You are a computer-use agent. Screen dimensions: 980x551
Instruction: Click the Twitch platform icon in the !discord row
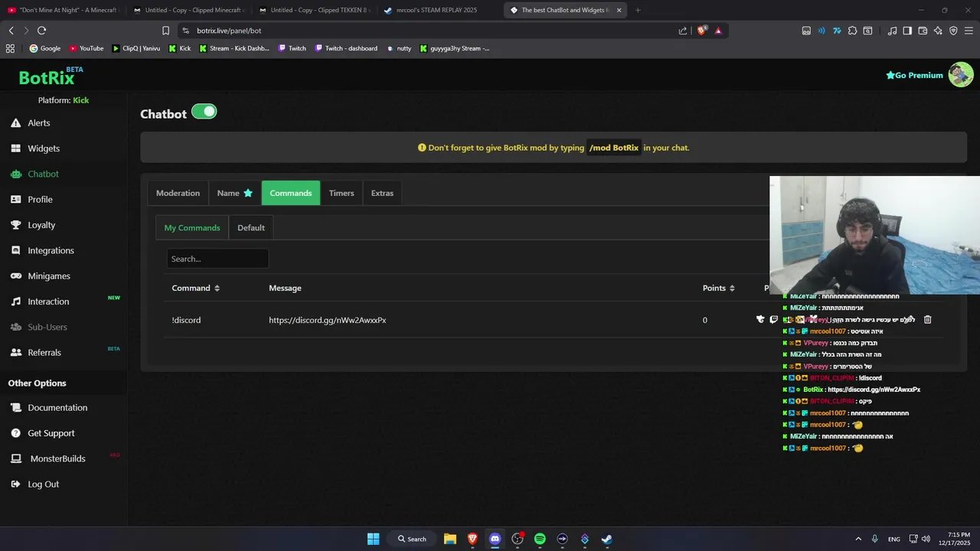(x=773, y=319)
